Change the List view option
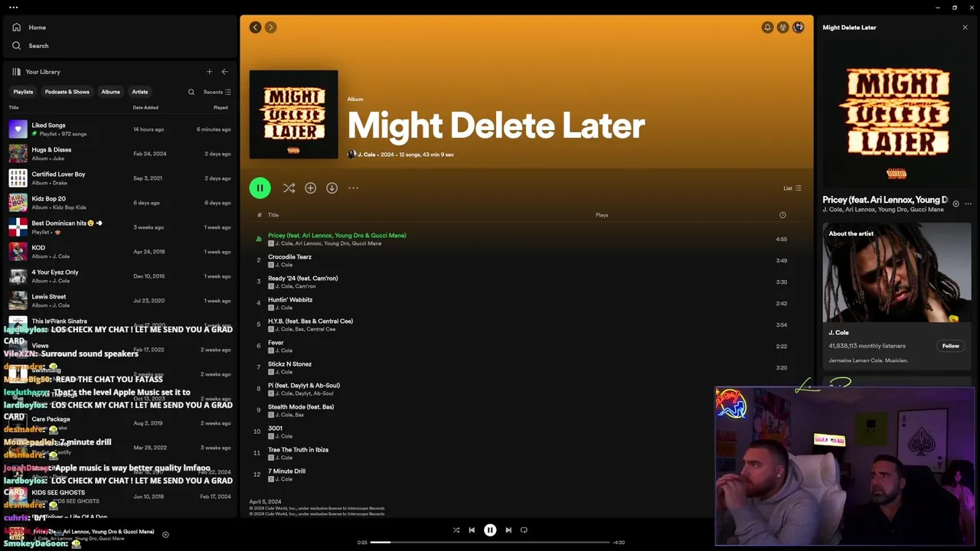This screenshot has height=551, width=980. (792, 188)
